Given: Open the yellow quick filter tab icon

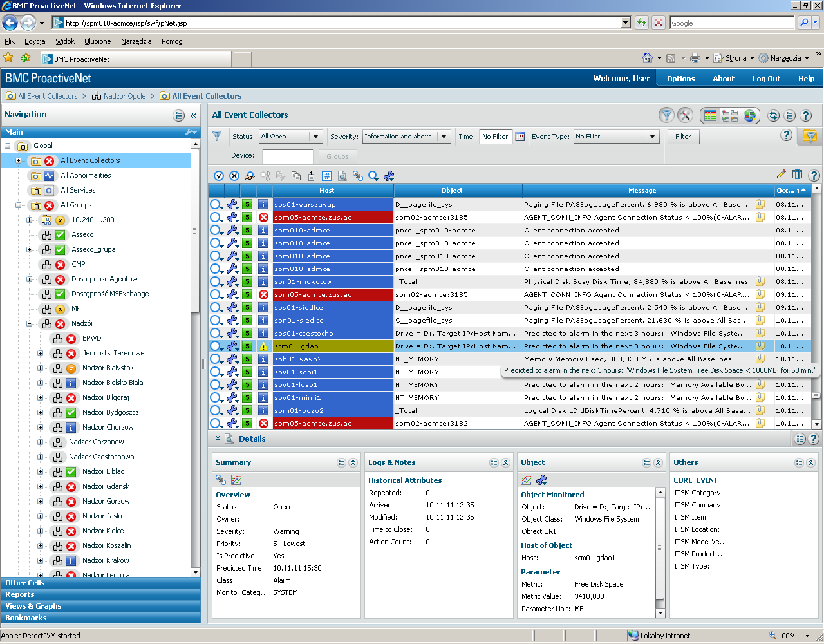Looking at the screenshot, I should click(810, 136).
